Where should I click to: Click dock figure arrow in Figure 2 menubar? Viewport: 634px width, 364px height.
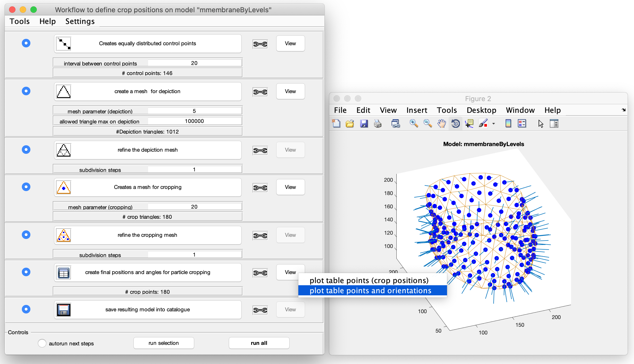point(624,110)
